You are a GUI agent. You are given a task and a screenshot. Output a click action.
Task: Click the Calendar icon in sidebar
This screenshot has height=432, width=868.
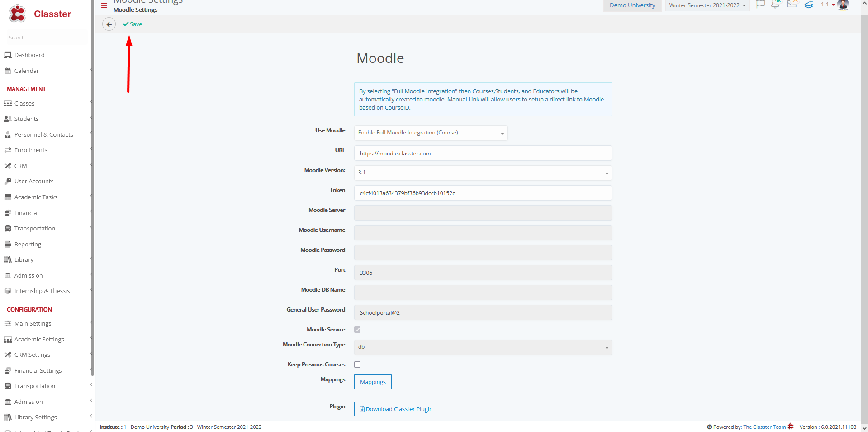click(8, 71)
